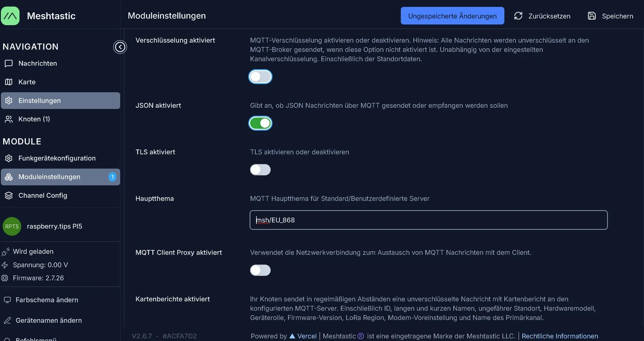Click the Spannung lightning bolt icon
The width and height of the screenshot is (644, 341).
4,265
